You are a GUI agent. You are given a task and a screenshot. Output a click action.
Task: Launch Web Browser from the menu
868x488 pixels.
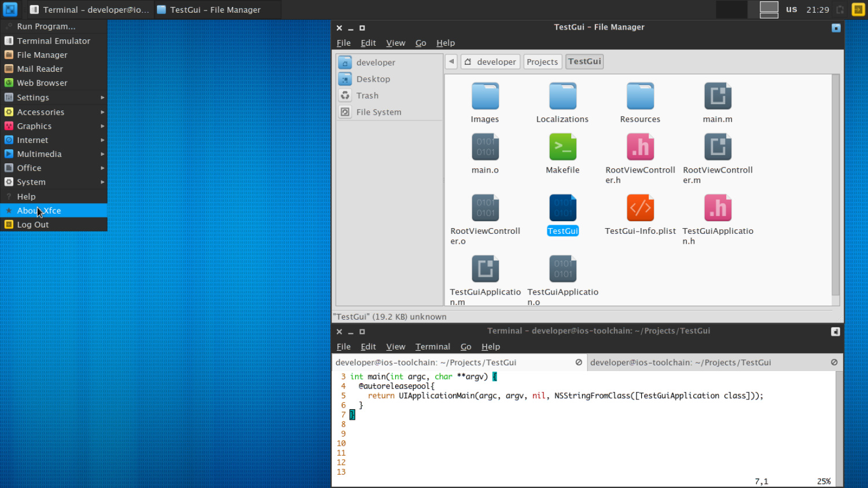tap(54, 83)
